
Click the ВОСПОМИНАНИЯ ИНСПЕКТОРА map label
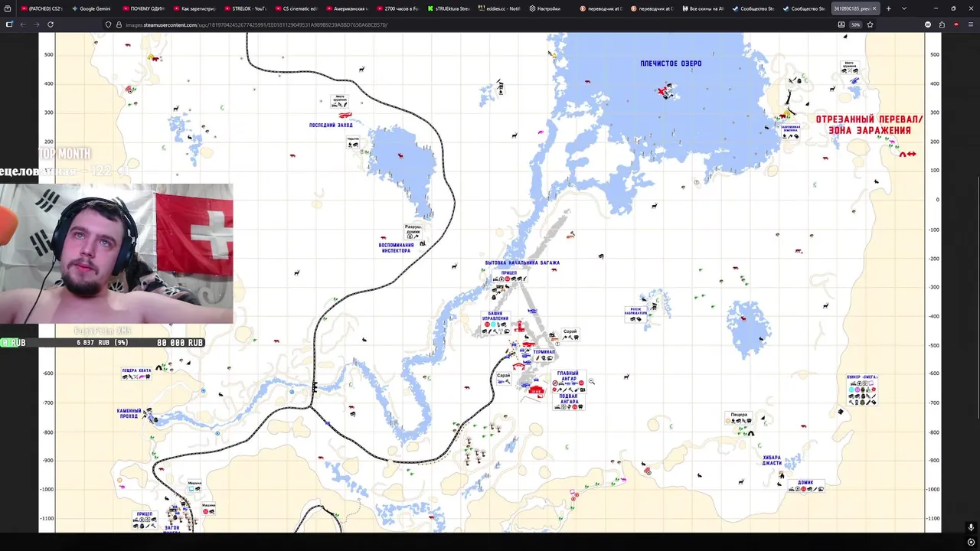[x=396, y=248]
